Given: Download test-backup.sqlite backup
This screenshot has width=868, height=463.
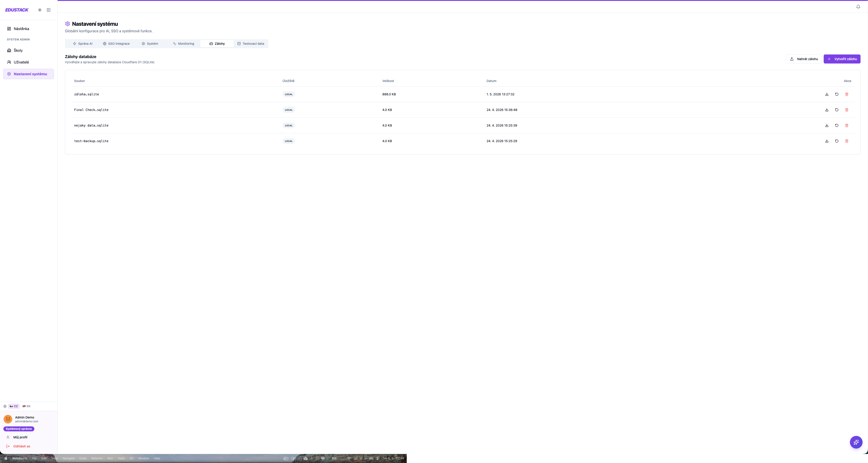Looking at the screenshot, I should coord(827,141).
